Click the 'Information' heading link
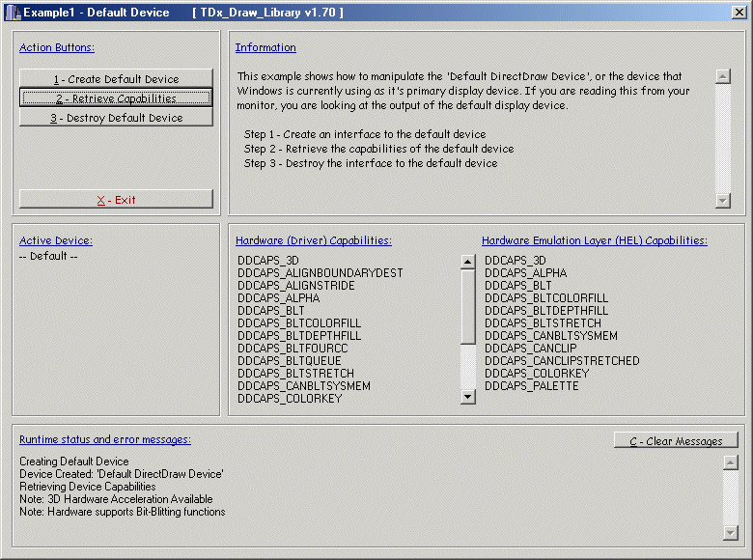The height and width of the screenshot is (560, 753). (x=265, y=47)
